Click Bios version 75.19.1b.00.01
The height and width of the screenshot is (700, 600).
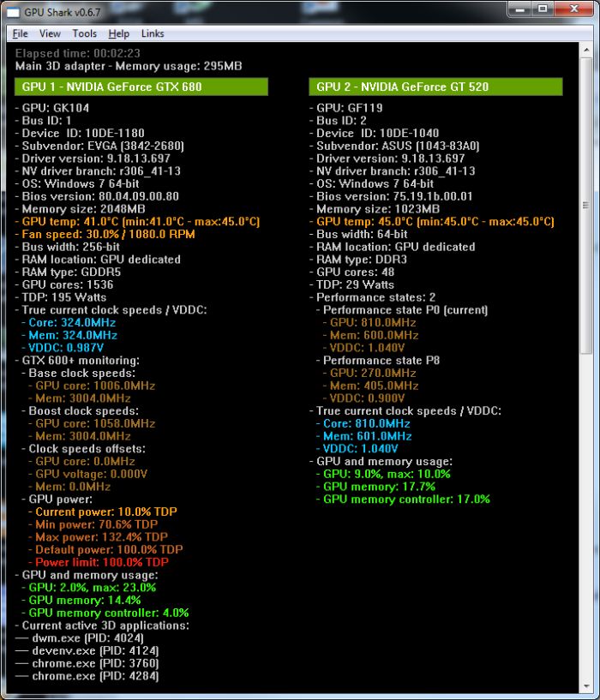(391, 196)
